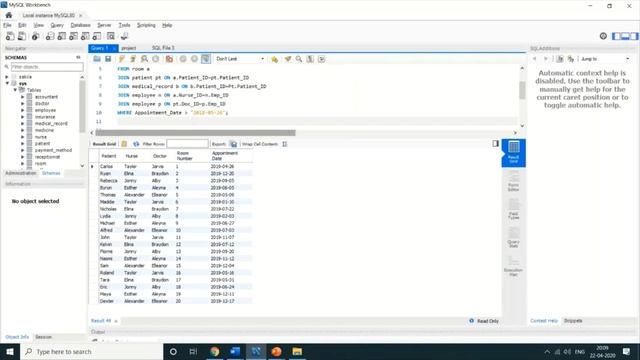This screenshot has width=640, height=360.
Task: Open find panel with magnifier icon
Action: (x=299, y=59)
